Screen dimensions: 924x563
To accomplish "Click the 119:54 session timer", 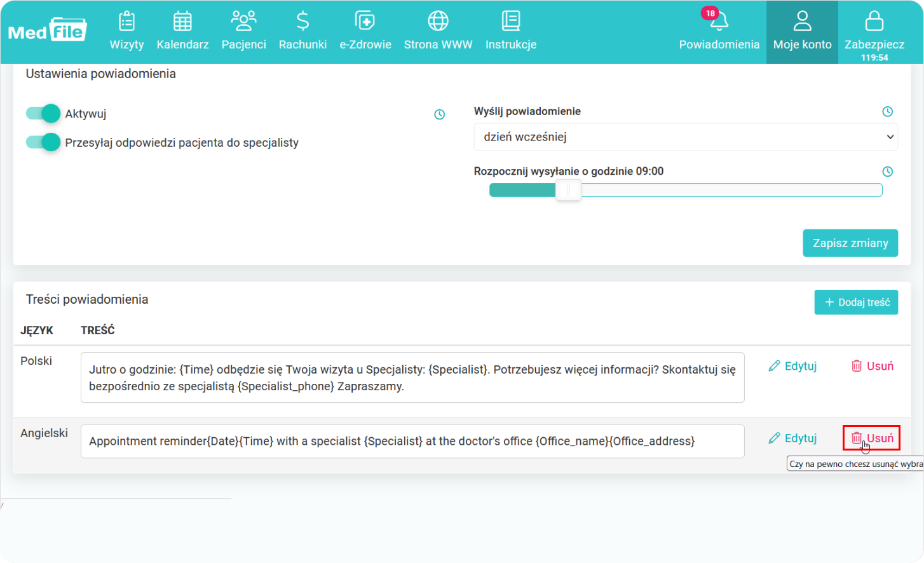I will [874, 58].
